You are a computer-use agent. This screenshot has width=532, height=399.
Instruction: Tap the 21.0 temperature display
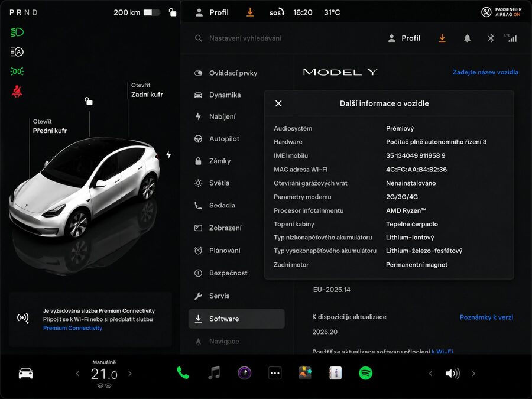click(104, 374)
